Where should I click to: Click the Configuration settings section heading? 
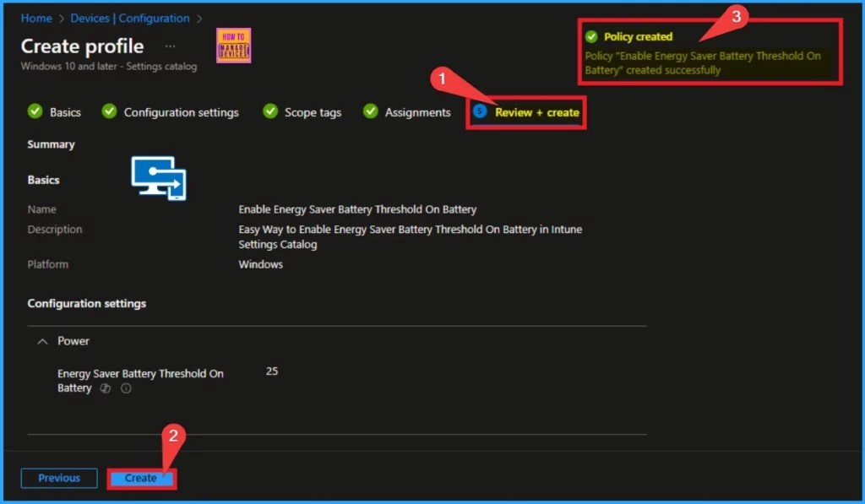[x=87, y=304]
